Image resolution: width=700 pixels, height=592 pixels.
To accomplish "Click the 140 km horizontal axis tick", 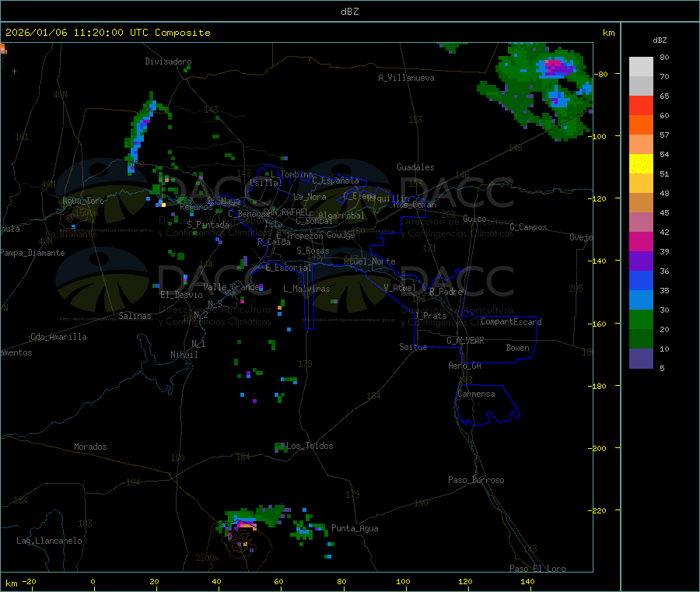I will tap(527, 582).
